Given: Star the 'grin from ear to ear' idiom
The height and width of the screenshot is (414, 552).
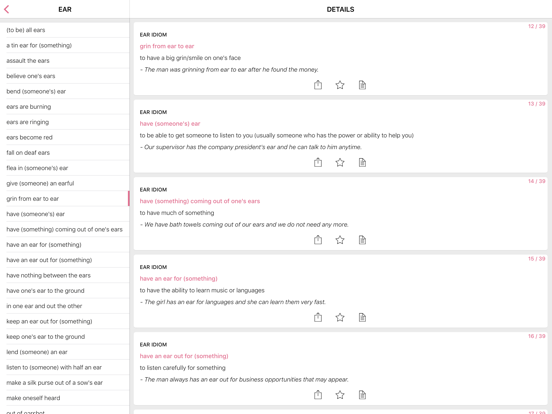Looking at the screenshot, I should (340, 85).
